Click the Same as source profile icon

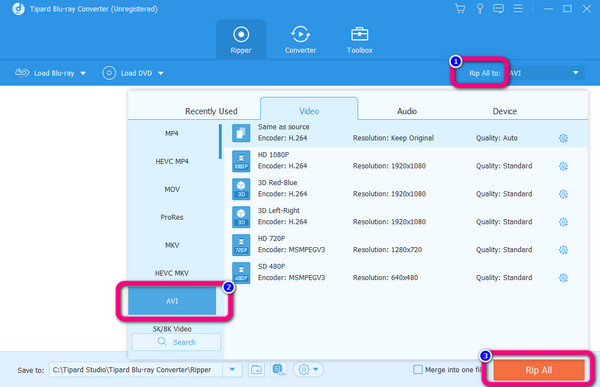[241, 133]
